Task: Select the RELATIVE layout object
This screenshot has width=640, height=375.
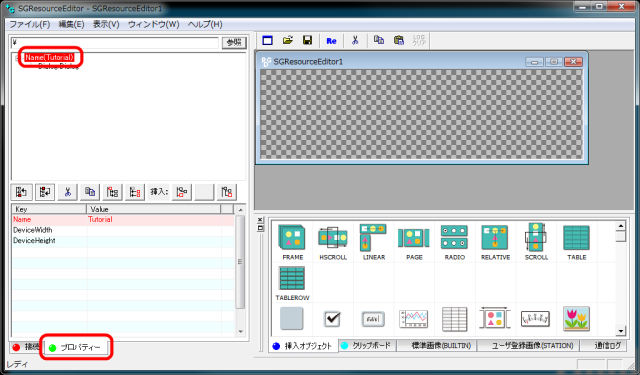Action: tap(495, 242)
